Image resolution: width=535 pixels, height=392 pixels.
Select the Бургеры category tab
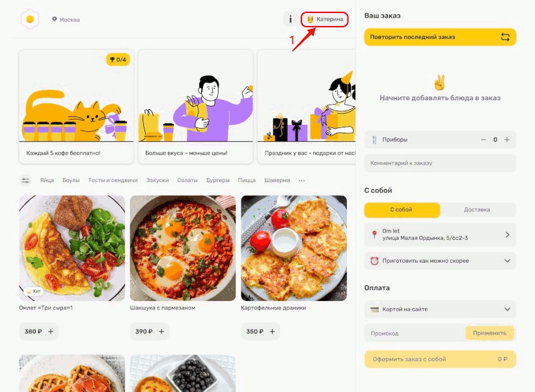[217, 180]
